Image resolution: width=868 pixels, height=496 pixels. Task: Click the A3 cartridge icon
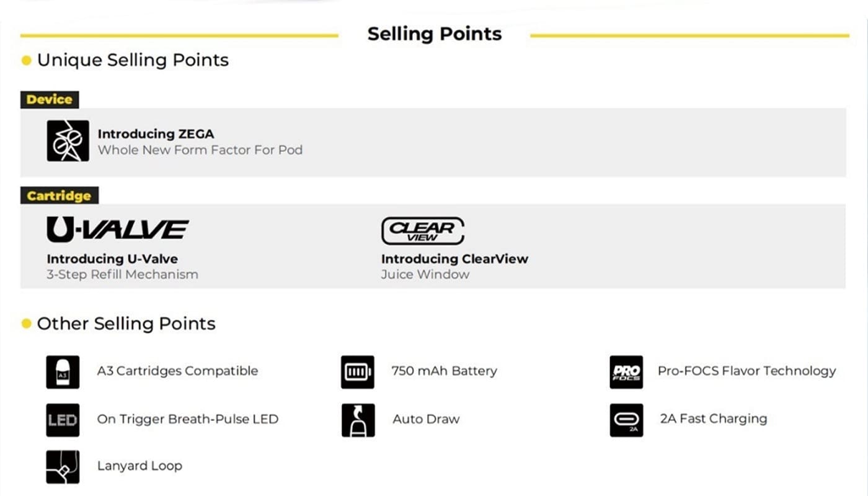tap(63, 372)
